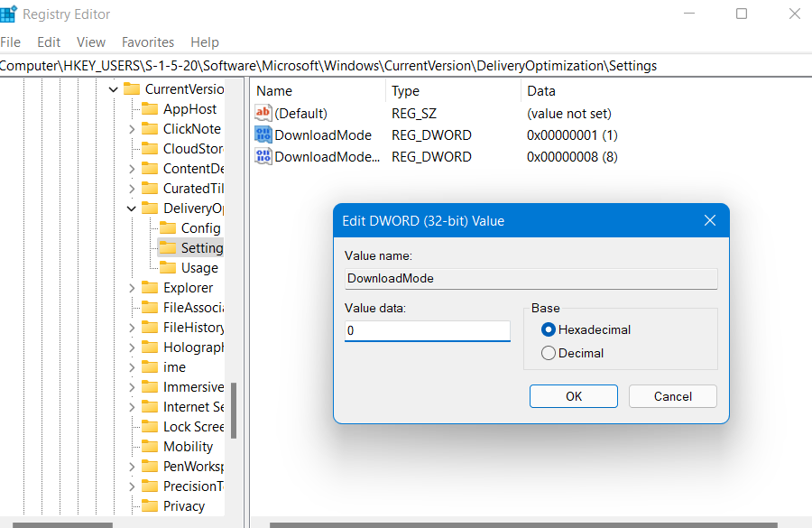Click the Privacy folder icon
This screenshot has height=528, width=812.
150,506
